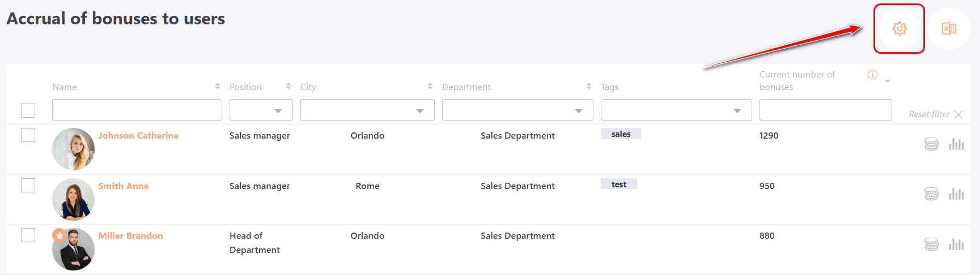Expand the Department filter dropdown

(517, 110)
